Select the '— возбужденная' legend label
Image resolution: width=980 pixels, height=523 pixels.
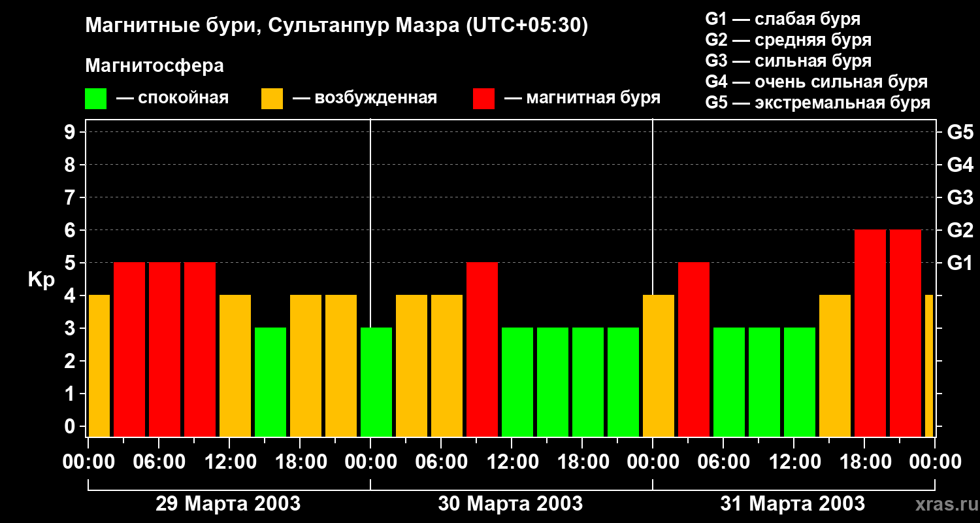click(365, 98)
